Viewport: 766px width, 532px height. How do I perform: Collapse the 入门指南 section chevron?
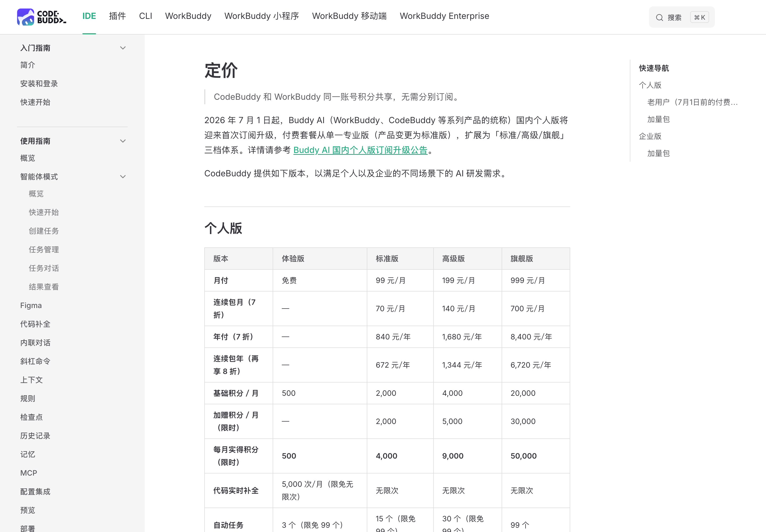pyautogui.click(x=123, y=48)
